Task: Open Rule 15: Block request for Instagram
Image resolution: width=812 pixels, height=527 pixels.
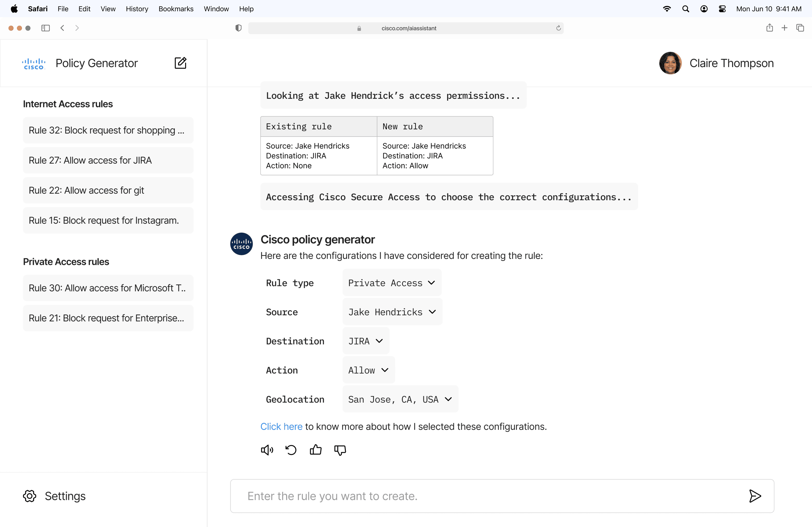Action: click(108, 220)
